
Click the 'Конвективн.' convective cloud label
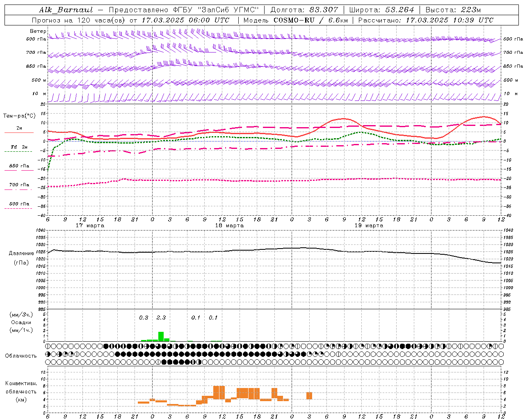(x=21, y=383)
